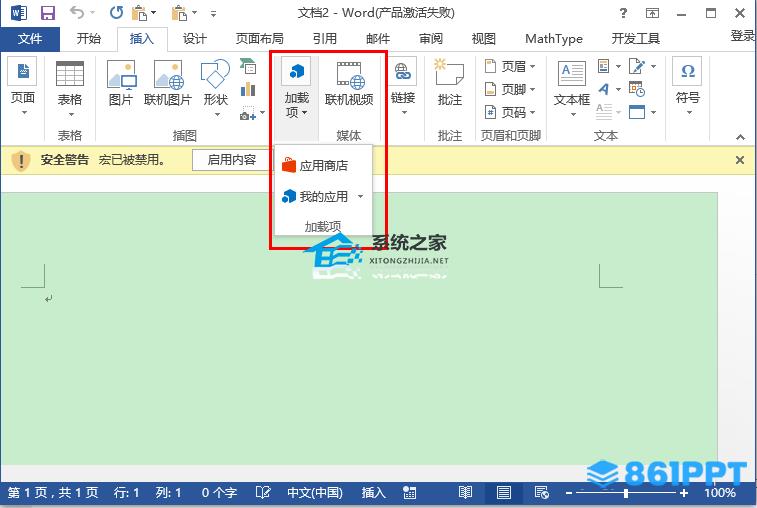This screenshot has height=508, width=757.
Task: Click the language 中文(中国) indicator
Action: click(x=315, y=493)
